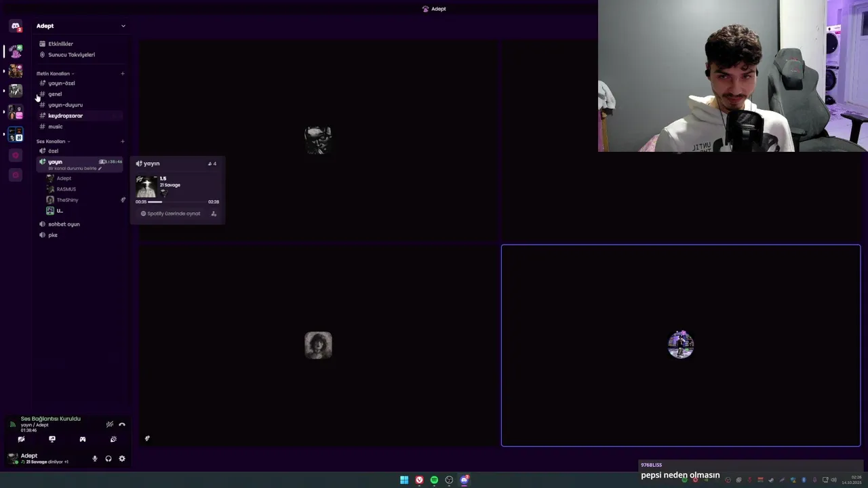Open the soundboard icon
This screenshot has height=488, width=868.
[113, 439]
